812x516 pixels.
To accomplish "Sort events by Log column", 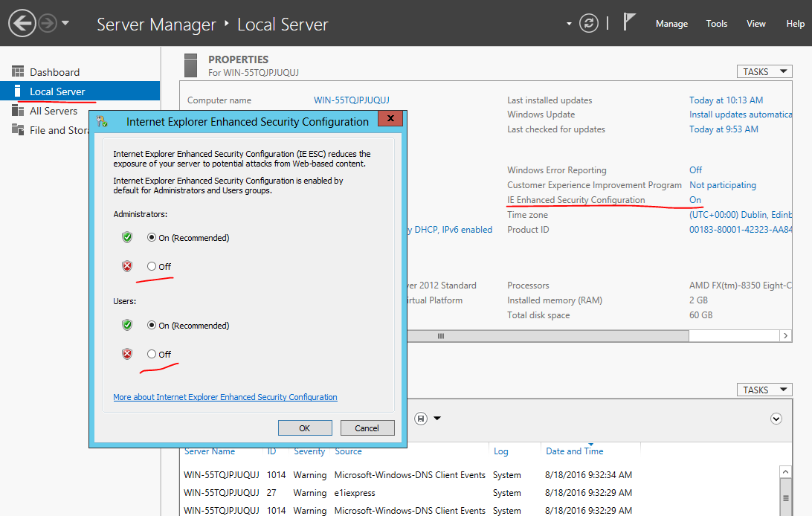I will pyautogui.click(x=500, y=451).
